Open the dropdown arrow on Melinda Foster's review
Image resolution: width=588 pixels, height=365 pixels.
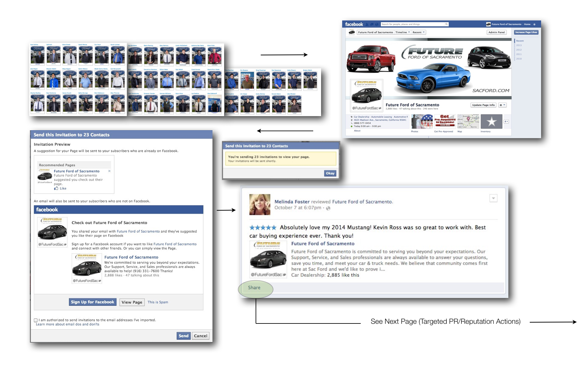[493, 198]
